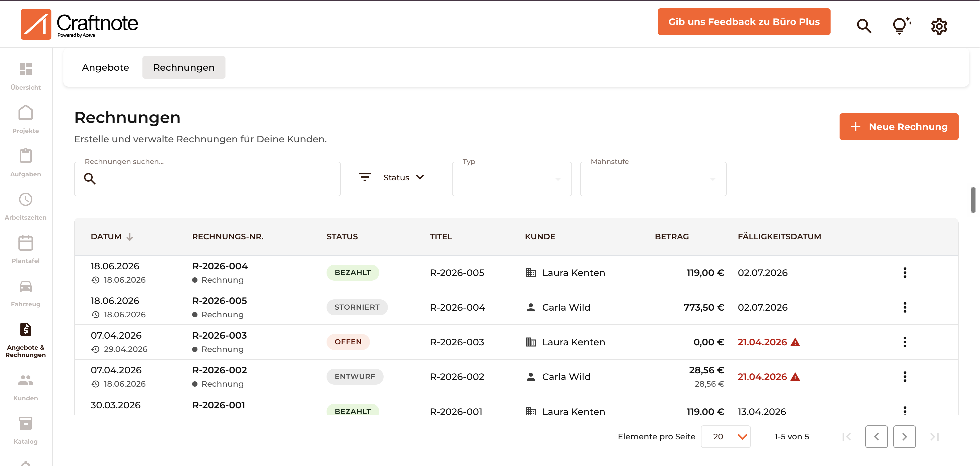
Task: Create a Neue Rechnung
Action: (899, 127)
